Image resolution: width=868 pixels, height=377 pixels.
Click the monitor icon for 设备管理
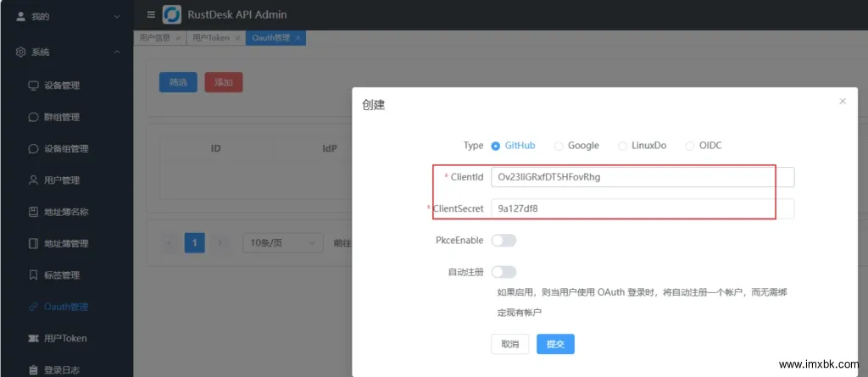pos(33,86)
